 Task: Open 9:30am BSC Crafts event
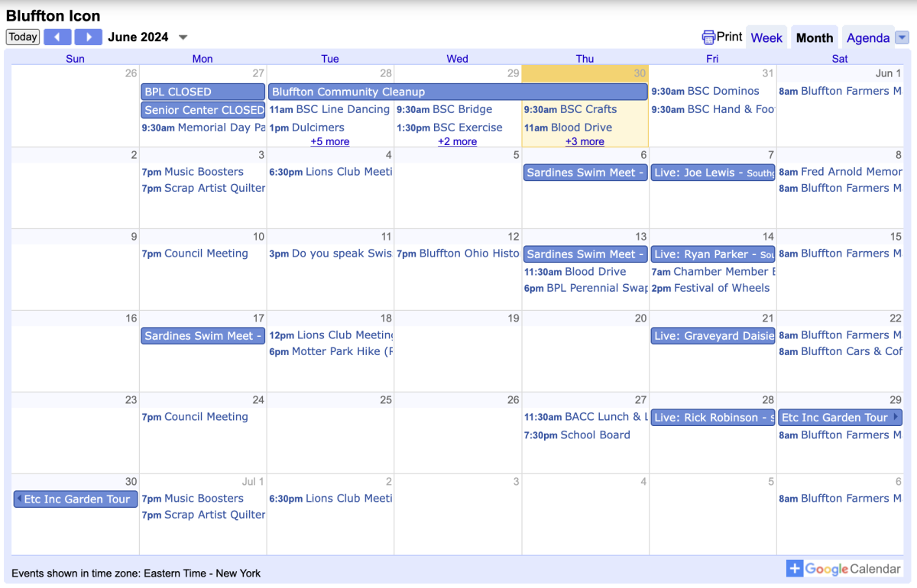pyautogui.click(x=570, y=109)
